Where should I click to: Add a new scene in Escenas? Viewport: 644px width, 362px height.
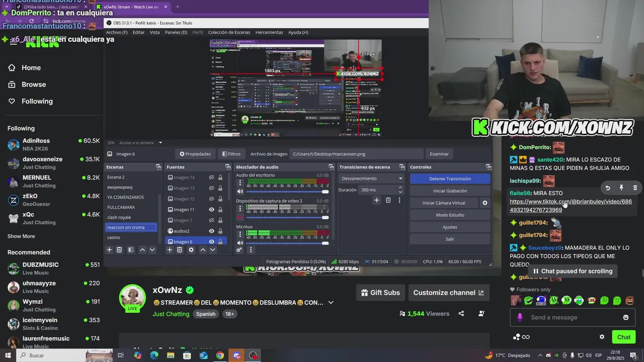(109, 250)
